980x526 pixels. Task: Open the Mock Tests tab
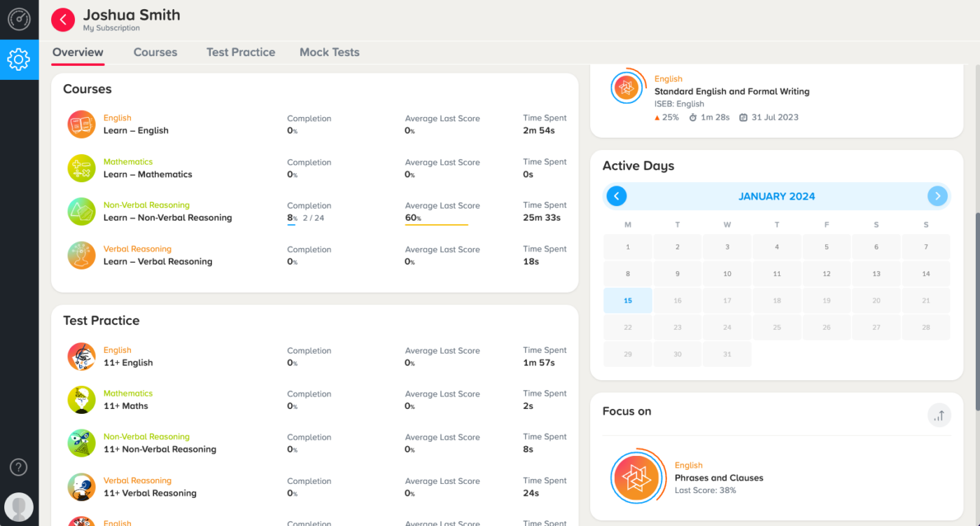[x=329, y=52]
